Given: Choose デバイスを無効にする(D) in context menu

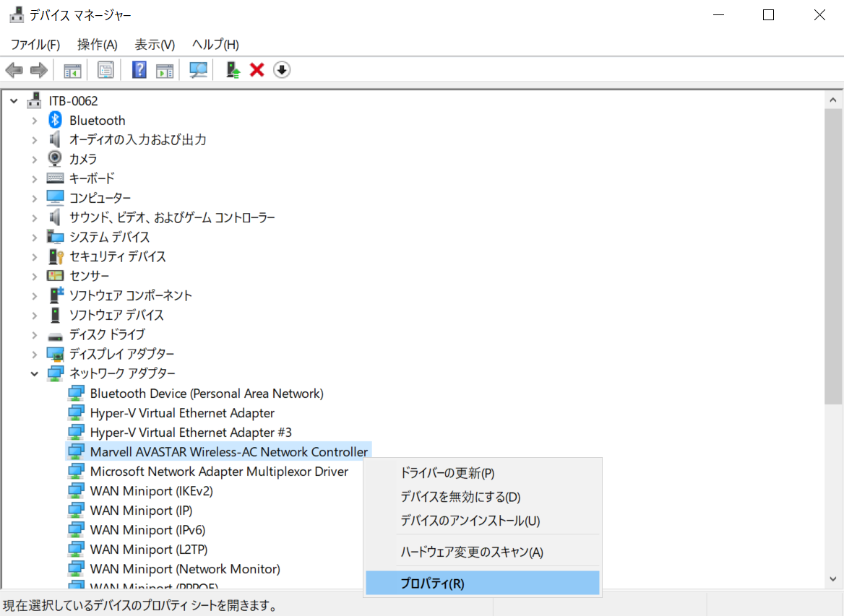Looking at the screenshot, I should [482, 497].
